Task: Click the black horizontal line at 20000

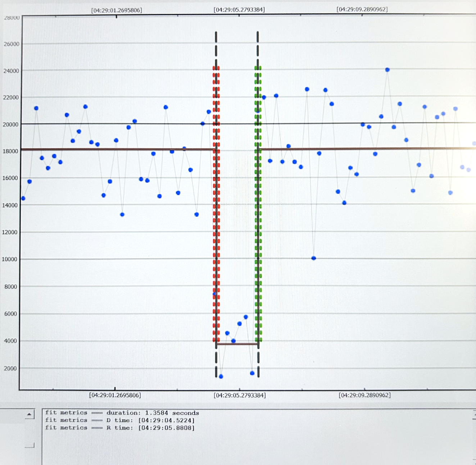Action: [249, 123]
